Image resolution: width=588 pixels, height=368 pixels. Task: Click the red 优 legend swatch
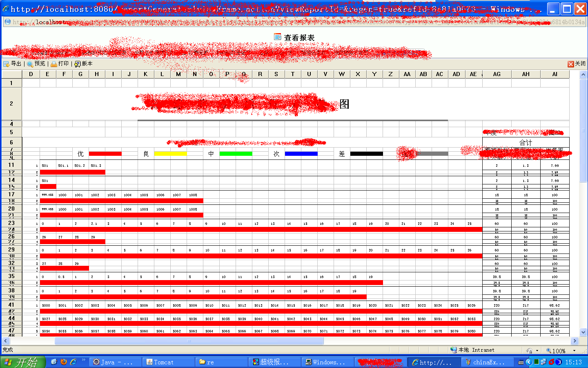tap(105, 154)
